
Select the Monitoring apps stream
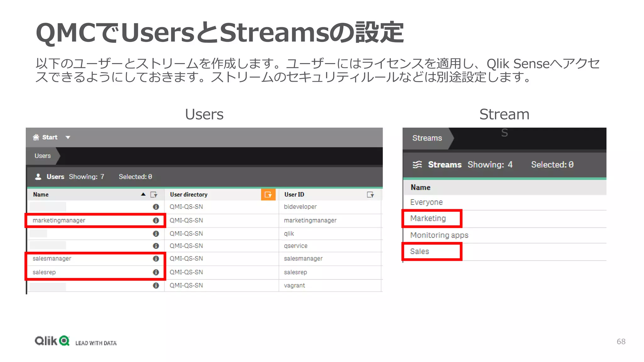(x=439, y=235)
